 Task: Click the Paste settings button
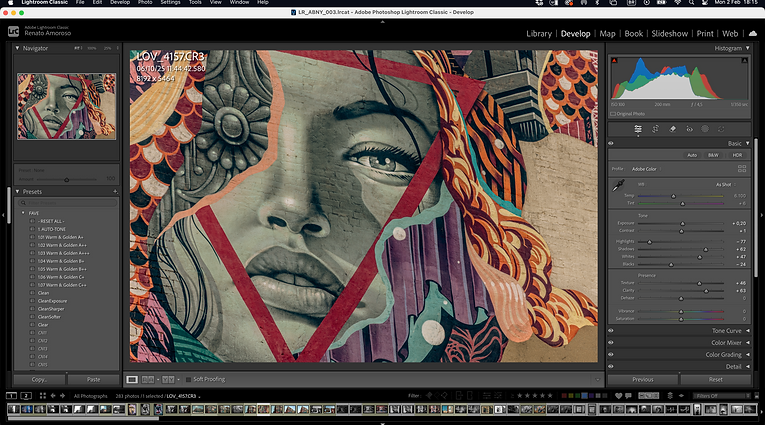click(93, 379)
